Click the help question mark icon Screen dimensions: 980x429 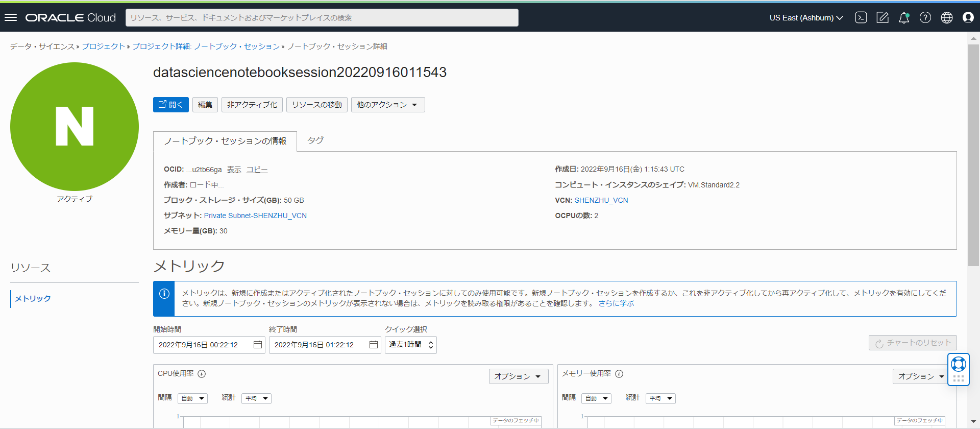(x=925, y=17)
